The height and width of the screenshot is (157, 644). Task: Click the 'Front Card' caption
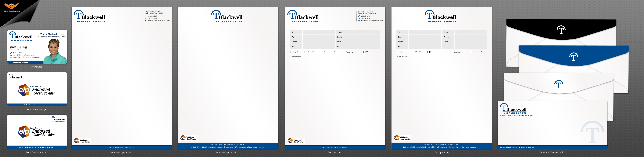(37, 67)
